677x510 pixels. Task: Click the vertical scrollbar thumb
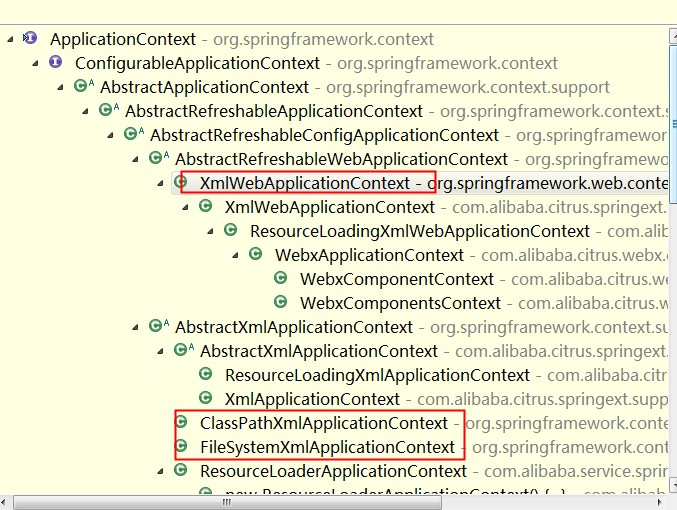tap(673, 122)
